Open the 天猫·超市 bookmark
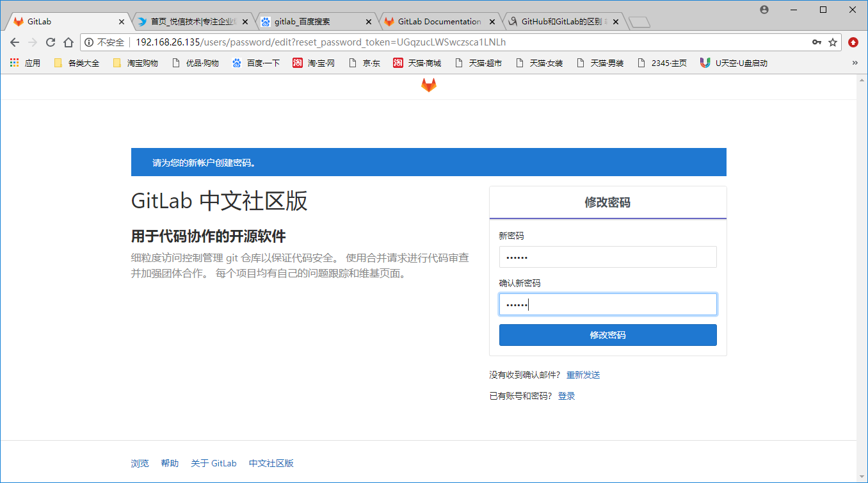The height and width of the screenshot is (483, 868). (478, 63)
